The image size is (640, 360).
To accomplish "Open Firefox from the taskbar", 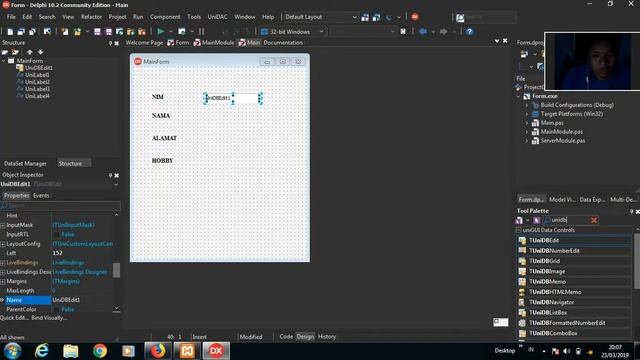I will pos(158,351).
